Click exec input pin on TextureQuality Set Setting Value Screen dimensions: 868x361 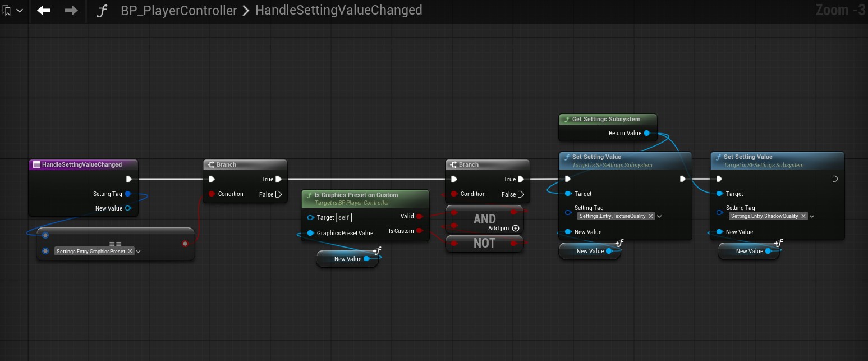click(568, 179)
